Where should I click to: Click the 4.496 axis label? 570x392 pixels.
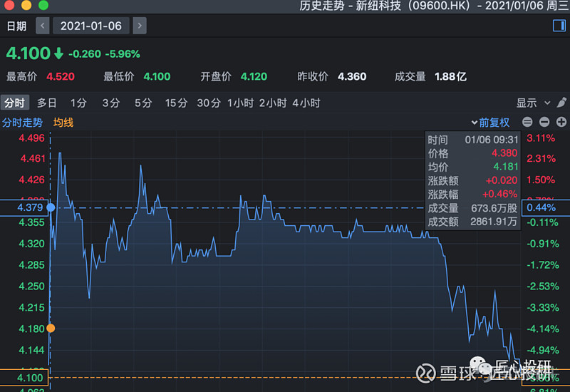pos(31,138)
